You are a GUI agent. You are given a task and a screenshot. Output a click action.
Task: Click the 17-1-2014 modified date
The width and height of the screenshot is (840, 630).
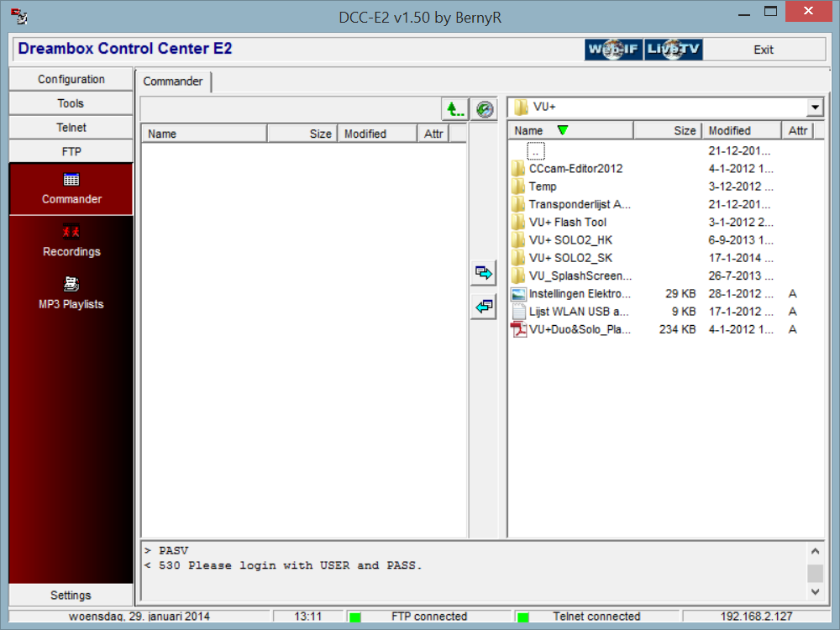[x=741, y=258]
